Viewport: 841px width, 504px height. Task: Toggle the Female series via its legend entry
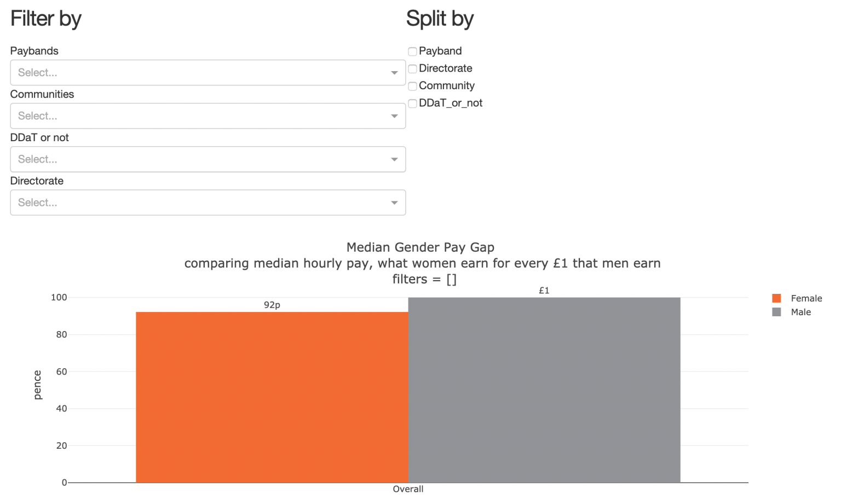click(806, 298)
